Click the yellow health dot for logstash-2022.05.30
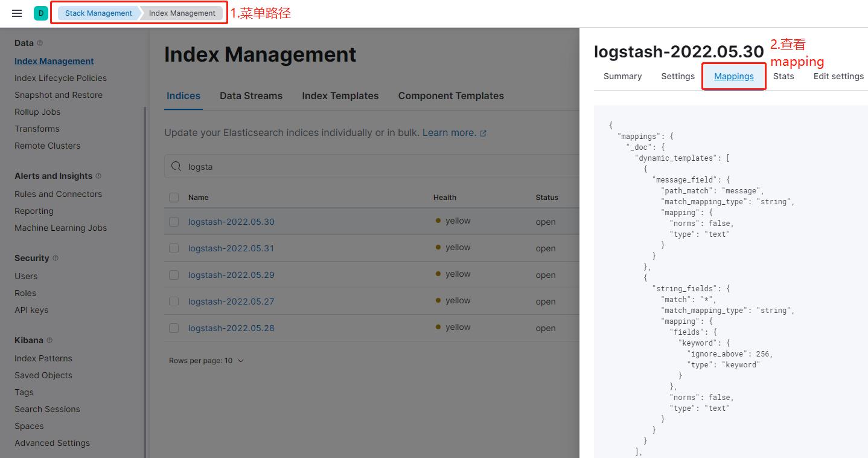This screenshot has height=458, width=868. tap(438, 221)
